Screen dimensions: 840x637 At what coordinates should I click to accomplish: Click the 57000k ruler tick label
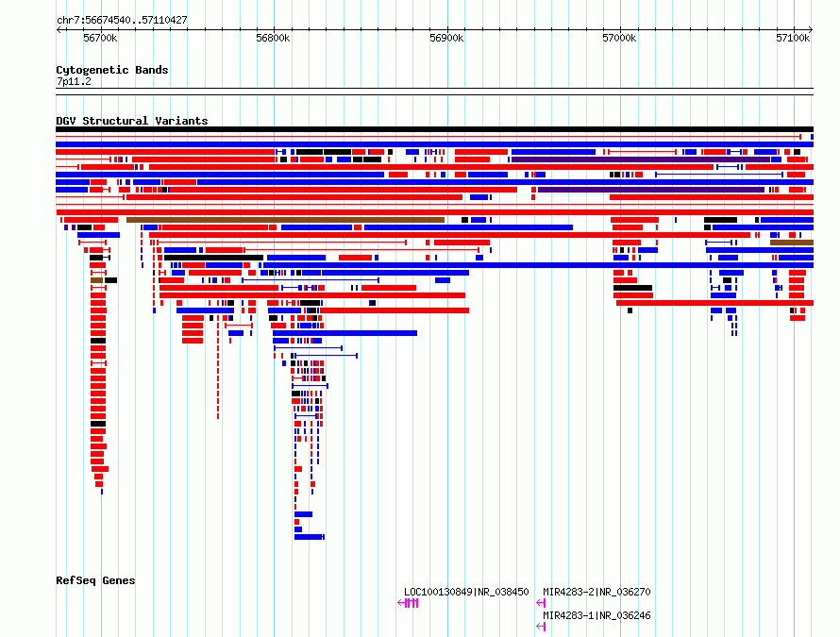click(619, 38)
